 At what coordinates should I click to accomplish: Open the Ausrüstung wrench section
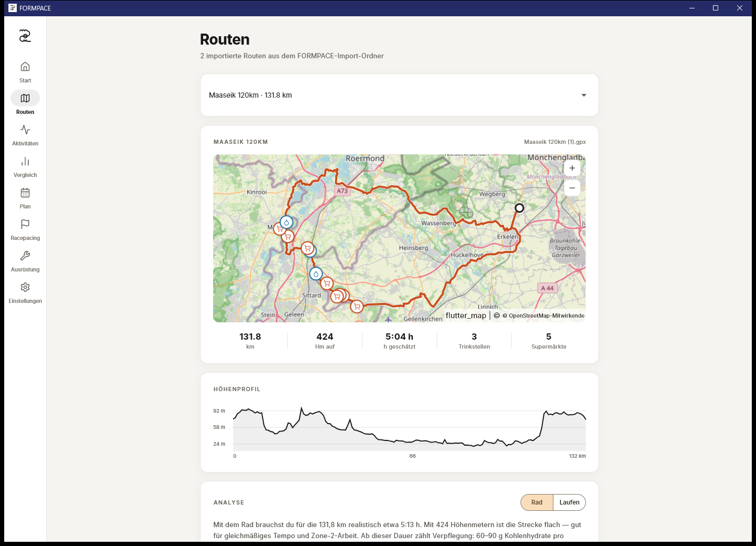25,261
